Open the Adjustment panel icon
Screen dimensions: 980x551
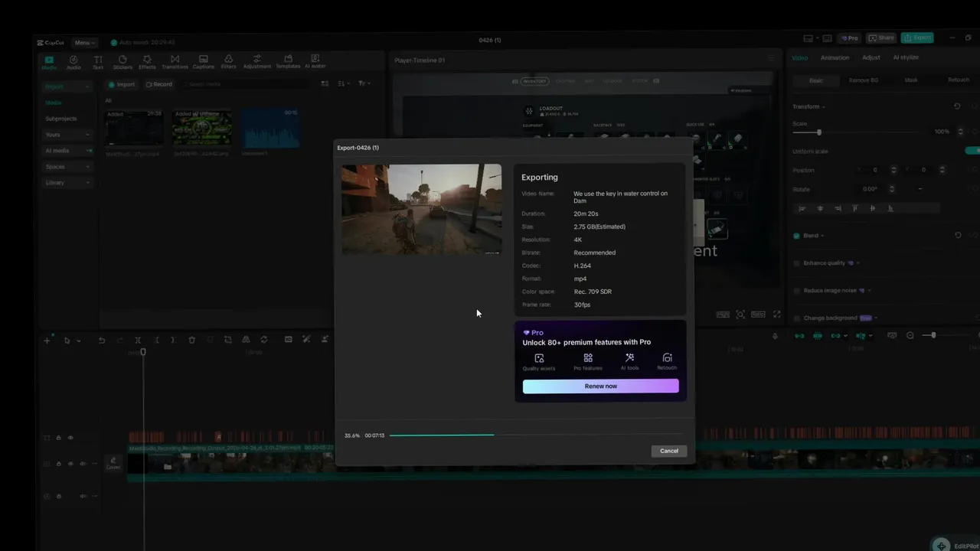click(x=257, y=62)
